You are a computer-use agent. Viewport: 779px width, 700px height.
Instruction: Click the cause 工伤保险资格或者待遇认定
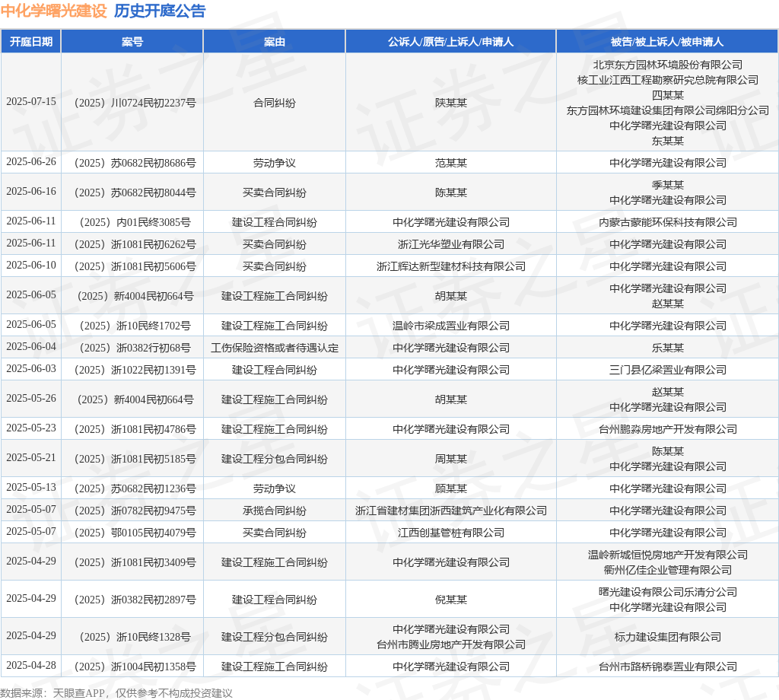(274, 348)
